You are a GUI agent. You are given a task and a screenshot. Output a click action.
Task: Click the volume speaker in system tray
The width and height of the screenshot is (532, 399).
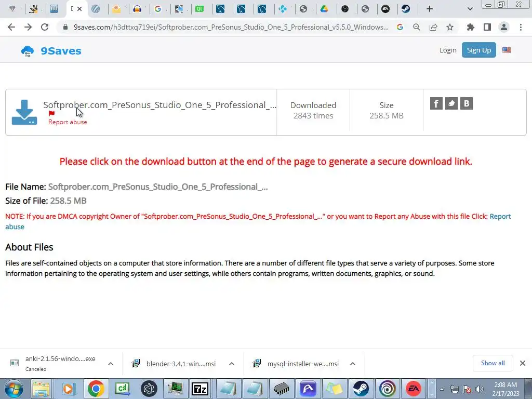(x=480, y=389)
